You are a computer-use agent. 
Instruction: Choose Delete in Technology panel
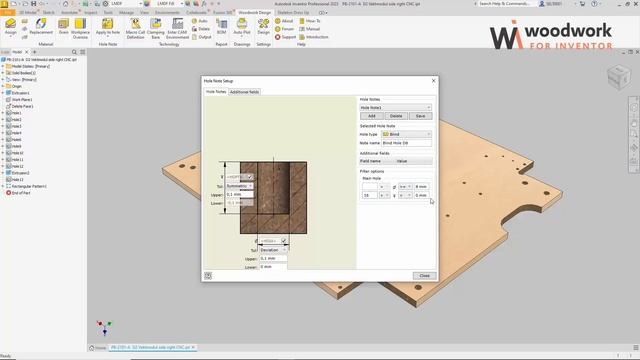coord(200,29)
